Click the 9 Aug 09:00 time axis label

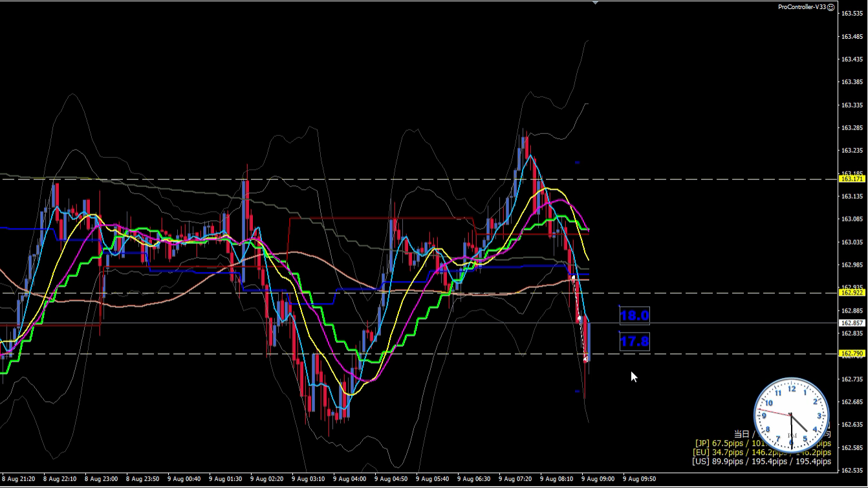point(598,479)
